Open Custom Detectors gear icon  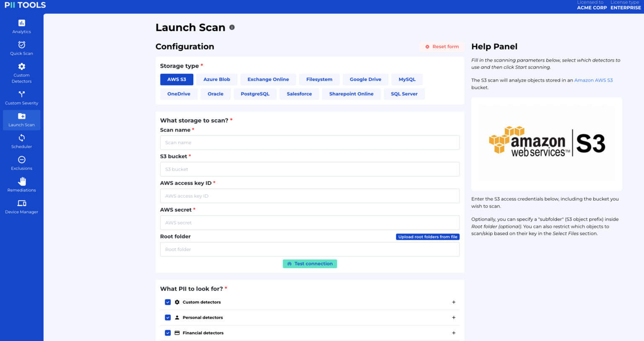22,67
